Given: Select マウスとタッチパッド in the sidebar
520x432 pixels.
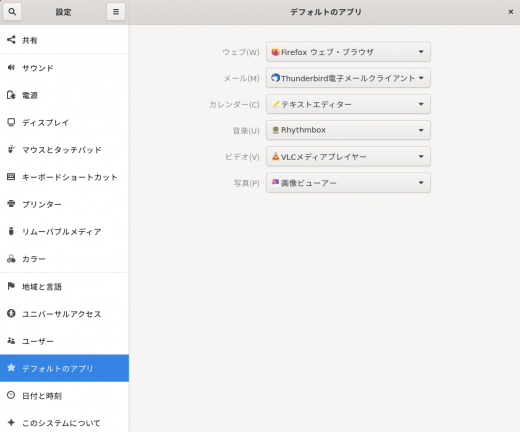Looking at the screenshot, I should click(x=64, y=150).
